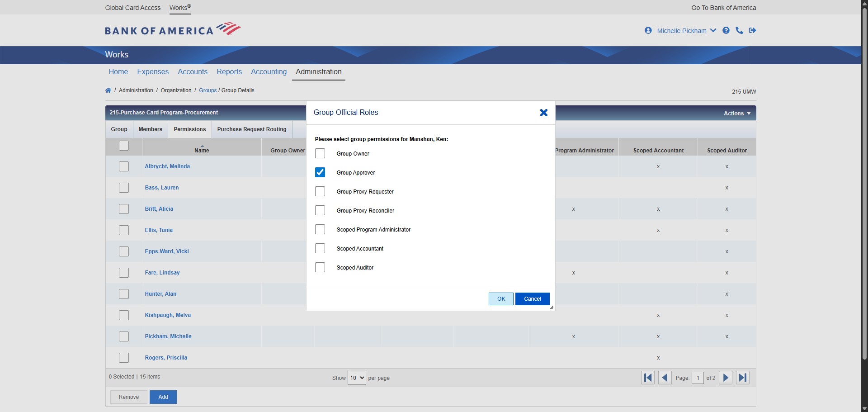Viewport: 868px width, 412px height.
Task: Uncheck the Group Approver checkbox
Action: pos(320,173)
